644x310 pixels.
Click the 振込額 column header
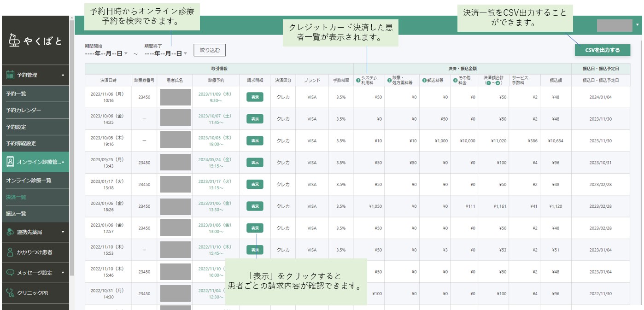click(556, 80)
